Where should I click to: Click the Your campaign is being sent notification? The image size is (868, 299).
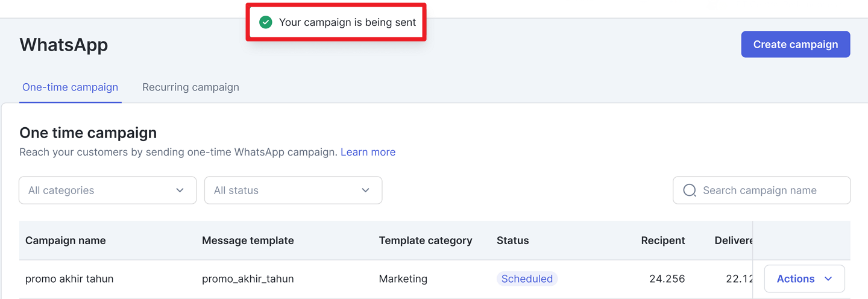(x=336, y=22)
